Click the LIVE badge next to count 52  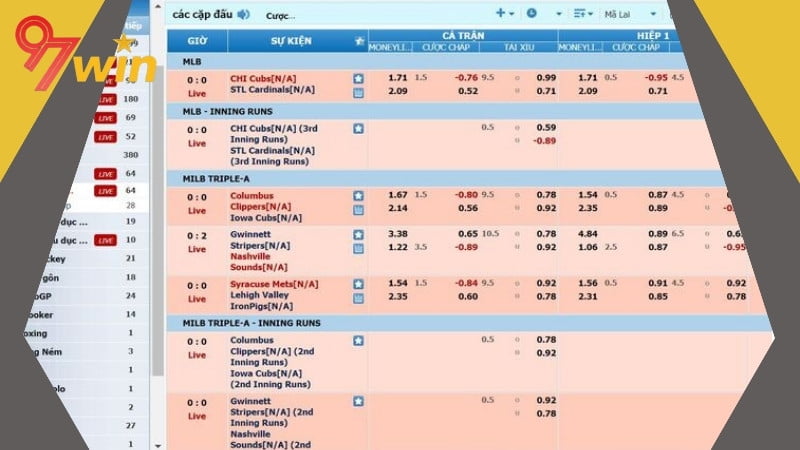point(106,137)
